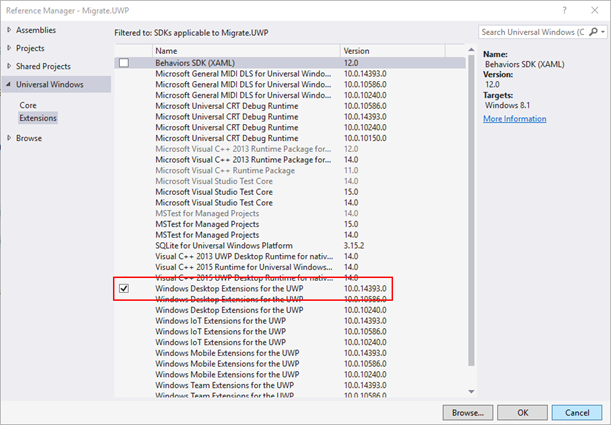
Task: Select Windows Mobile Extensions for the UWP 10.0.10586.0
Action: [290, 363]
